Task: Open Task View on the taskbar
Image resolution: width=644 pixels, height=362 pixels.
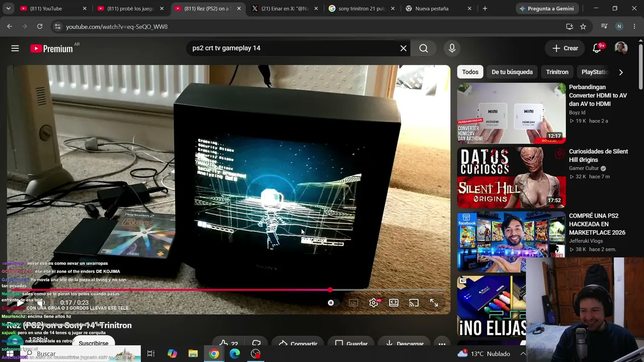Action: (150, 353)
